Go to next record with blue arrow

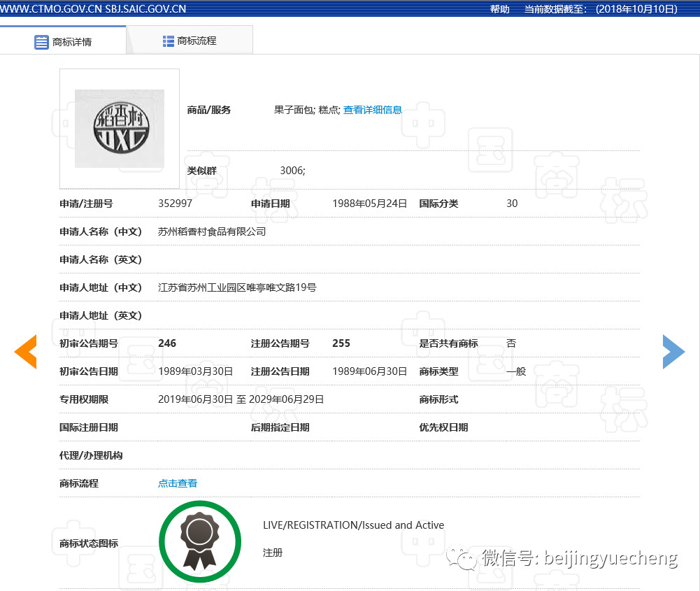673,352
